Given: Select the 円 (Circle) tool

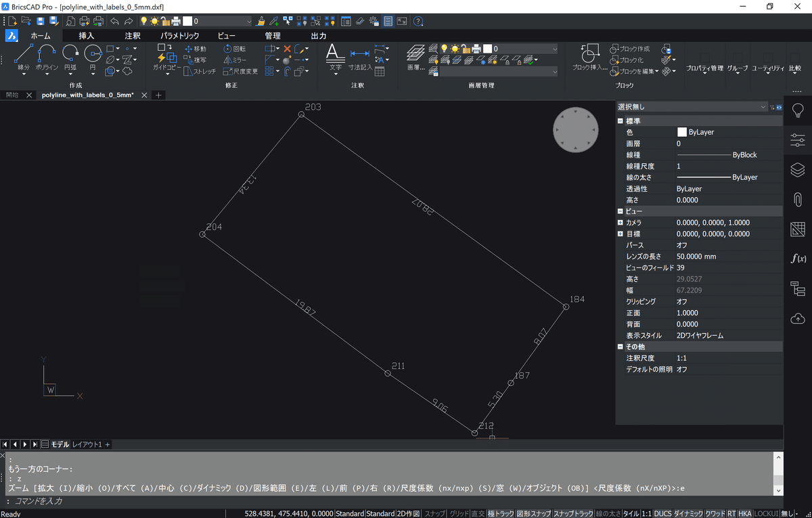Looking at the screenshot, I should click(x=93, y=56).
